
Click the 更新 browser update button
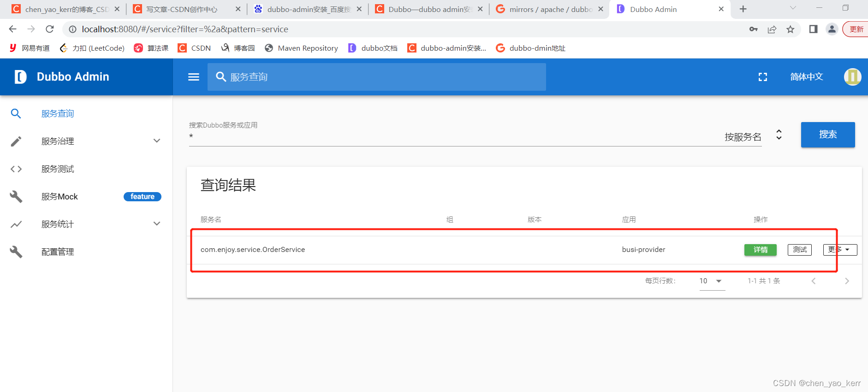[x=856, y=29]
